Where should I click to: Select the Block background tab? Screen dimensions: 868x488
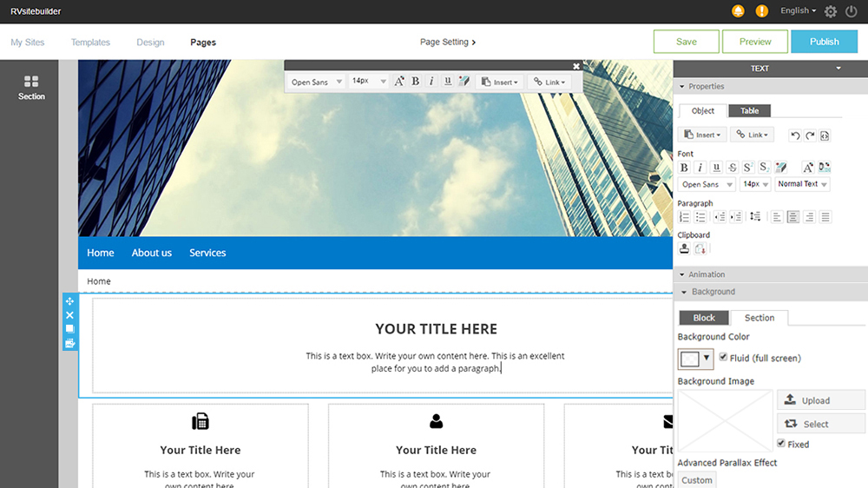(x=704, y=318)
